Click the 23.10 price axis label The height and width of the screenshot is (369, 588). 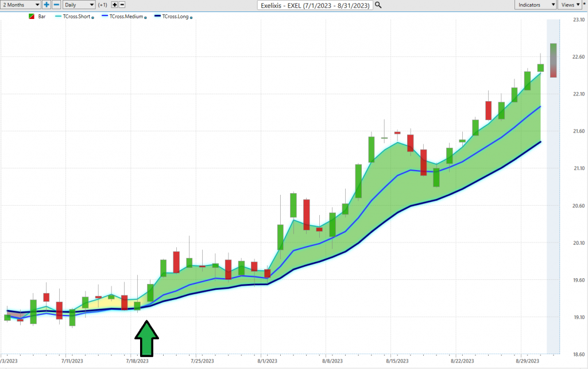pyautogui.click(x=579, y=20)
